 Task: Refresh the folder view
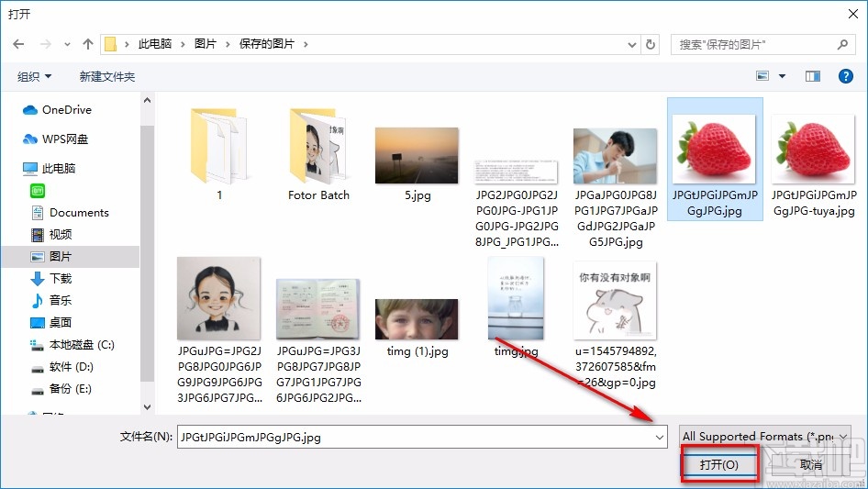(651, 44)
